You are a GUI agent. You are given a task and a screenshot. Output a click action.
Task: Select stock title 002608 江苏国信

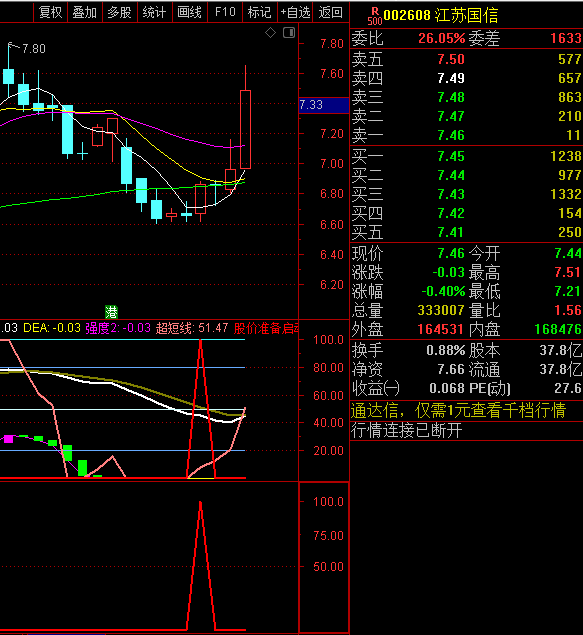pyautogui.click(x=440, y=15)
